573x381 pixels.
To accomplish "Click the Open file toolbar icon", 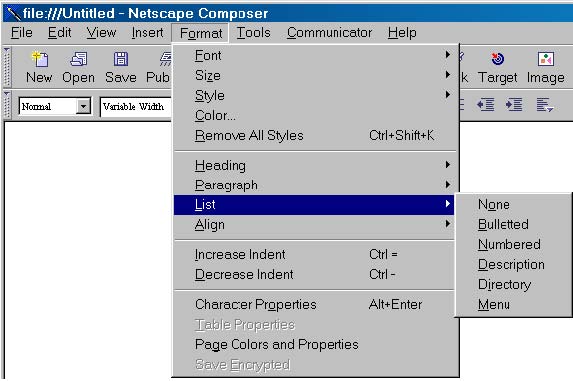I will click(x=79, y=59).
